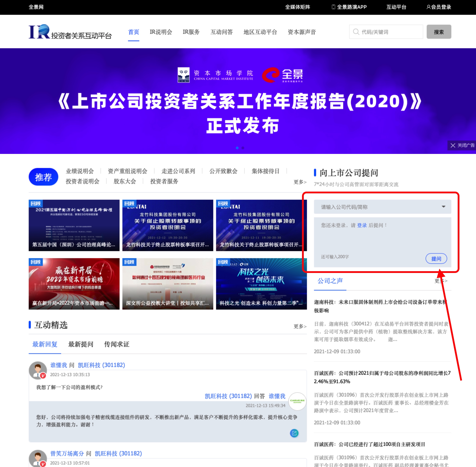Open the 互动问答 nav item
This screenshot has height=467, width=476.
(x=222, y=32)
